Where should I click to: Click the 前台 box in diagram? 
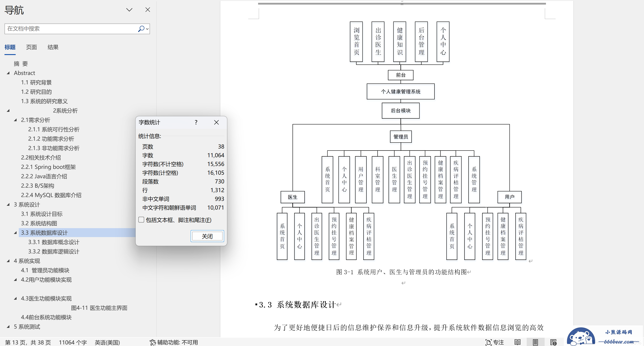(x=400, y=75)
